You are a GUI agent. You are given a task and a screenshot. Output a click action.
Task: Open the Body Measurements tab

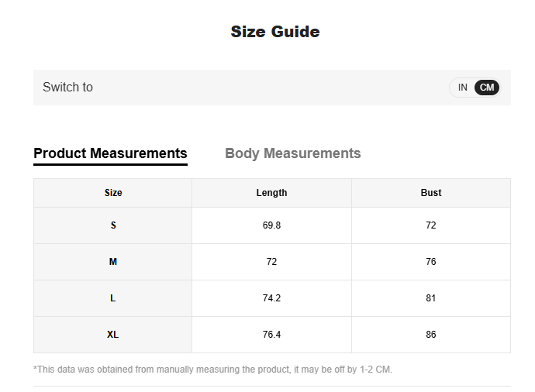point(292,153)
